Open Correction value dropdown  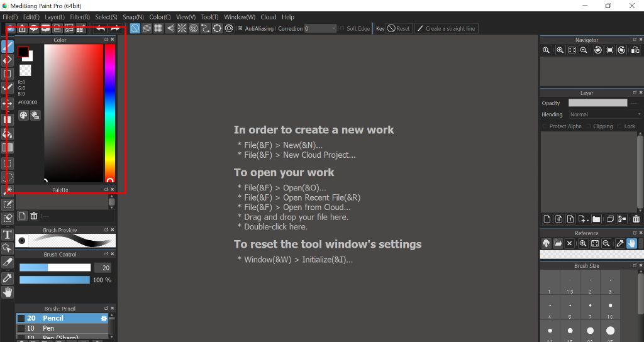point(320,28)
